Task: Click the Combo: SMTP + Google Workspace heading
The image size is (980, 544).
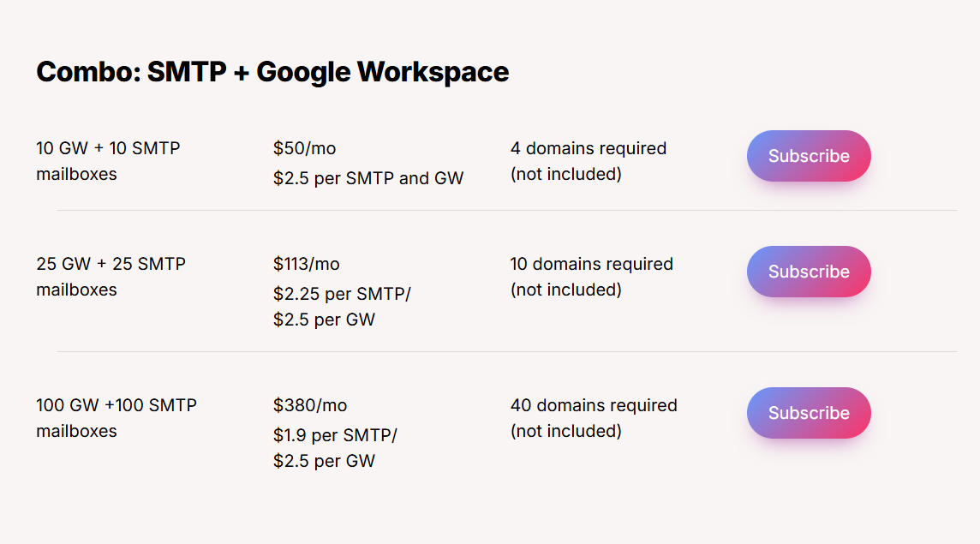Action: click(x=272, y=72)
